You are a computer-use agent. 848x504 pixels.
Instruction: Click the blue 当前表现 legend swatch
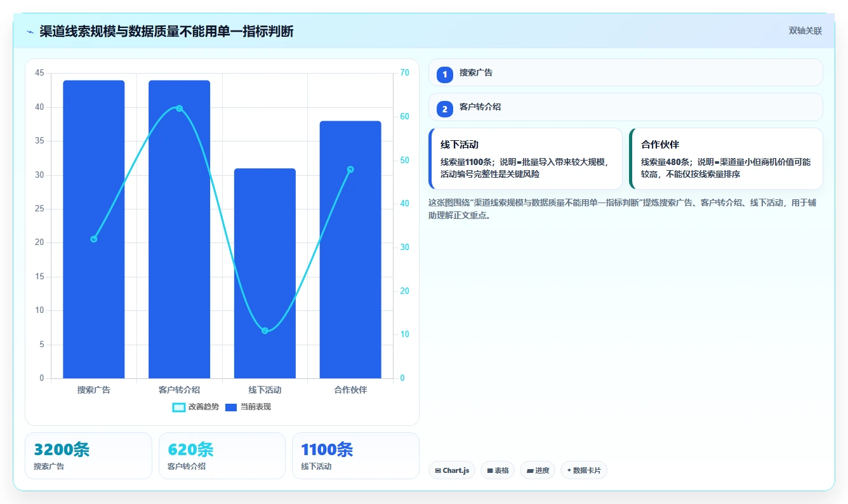tap(231, 407)
